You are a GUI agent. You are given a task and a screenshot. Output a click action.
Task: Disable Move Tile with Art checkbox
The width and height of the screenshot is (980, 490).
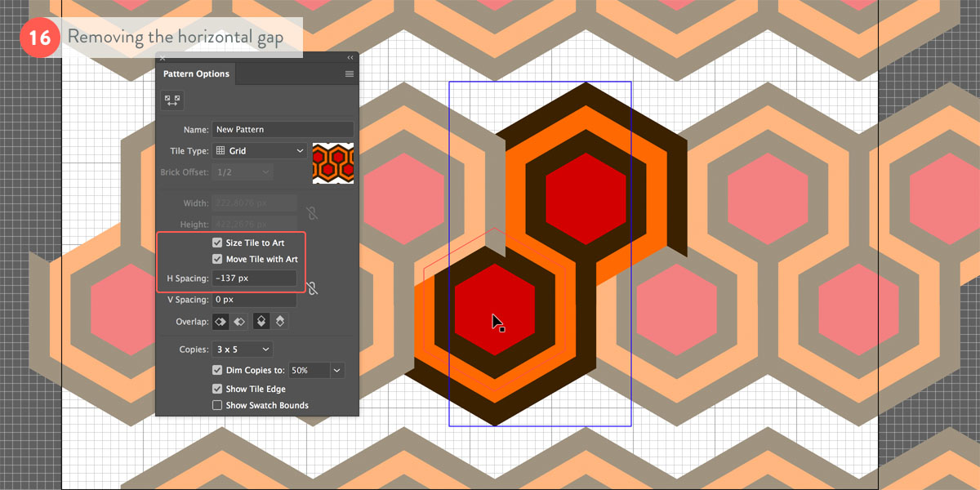point(217,260)
